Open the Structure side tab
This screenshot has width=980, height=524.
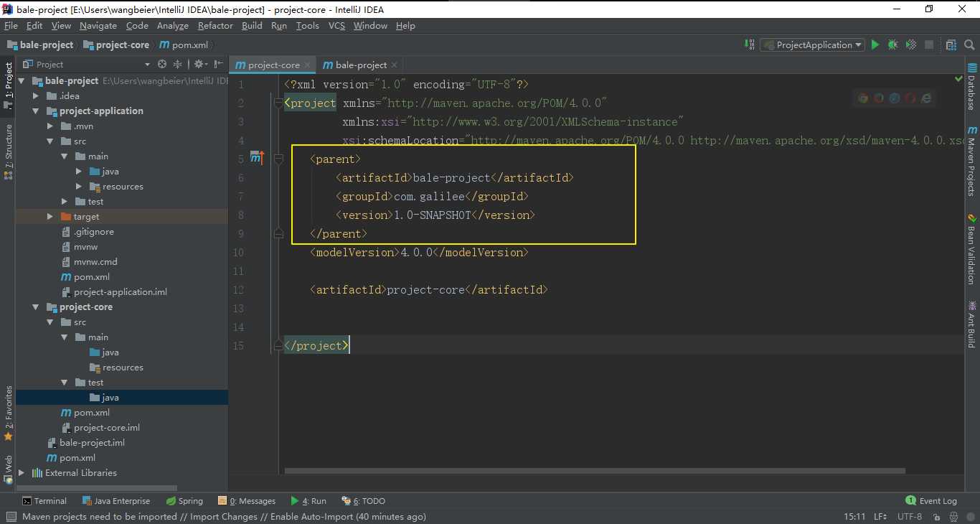coord(9,151)
